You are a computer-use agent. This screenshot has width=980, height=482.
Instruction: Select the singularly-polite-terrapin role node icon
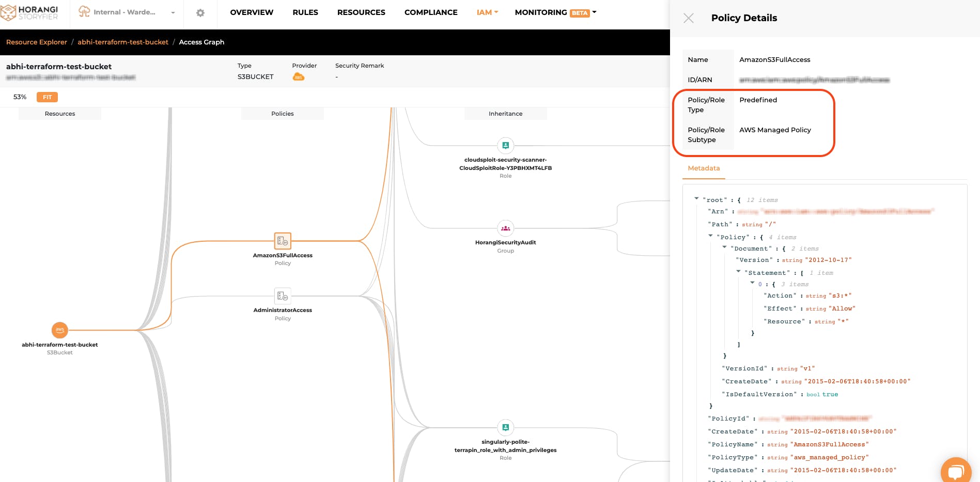(x=506, y=428)
